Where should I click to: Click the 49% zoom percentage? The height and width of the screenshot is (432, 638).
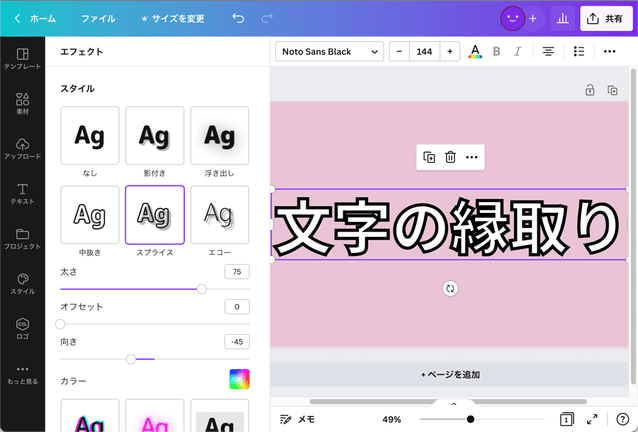(x=391, y=419)
